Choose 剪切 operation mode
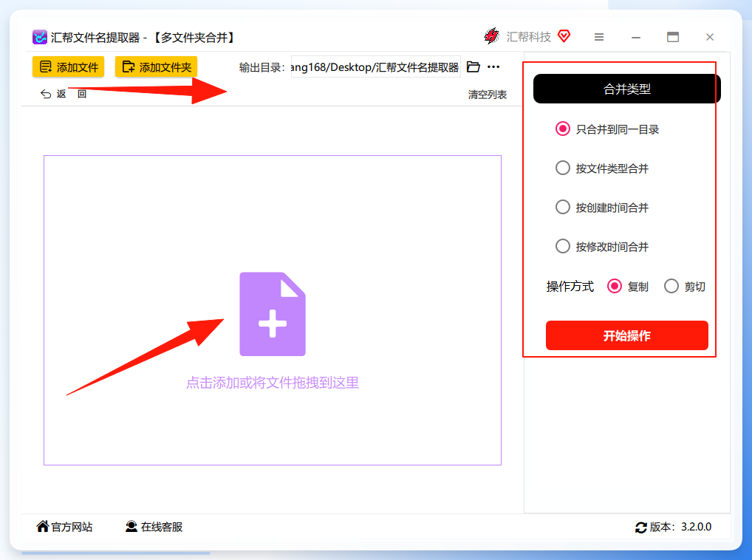The image size is (752, 560). [x=685, y=286]
